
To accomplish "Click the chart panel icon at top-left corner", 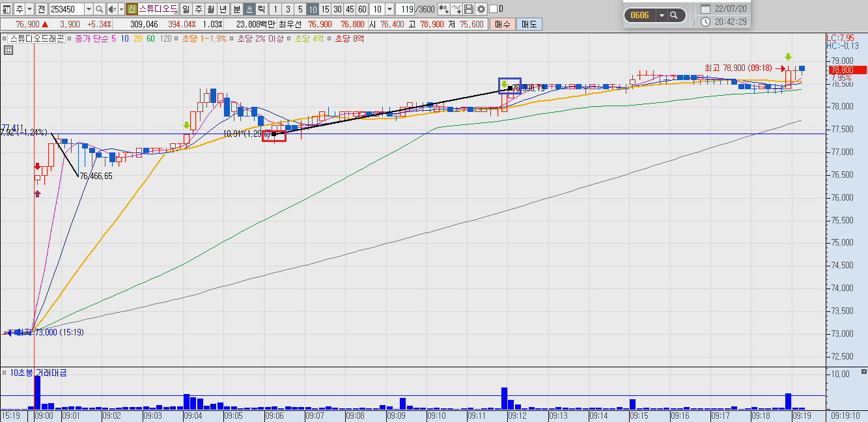I will (7, 9).
